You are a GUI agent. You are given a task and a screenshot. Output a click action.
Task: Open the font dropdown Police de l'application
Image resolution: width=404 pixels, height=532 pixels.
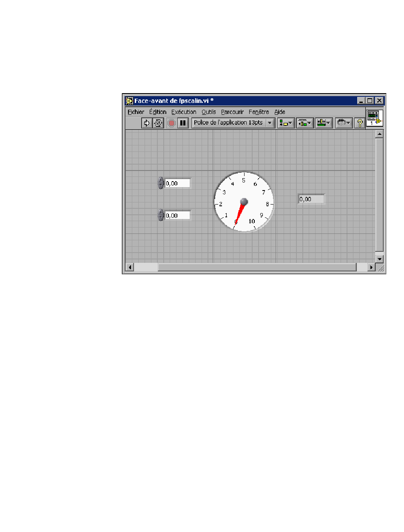pyautogui.click(x=233, y=123)
